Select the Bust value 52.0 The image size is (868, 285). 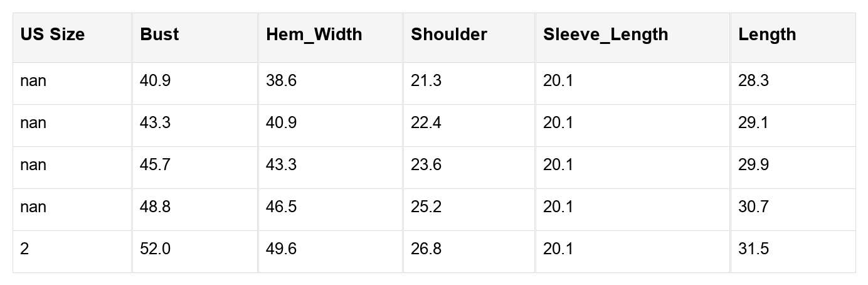point(155,249)
